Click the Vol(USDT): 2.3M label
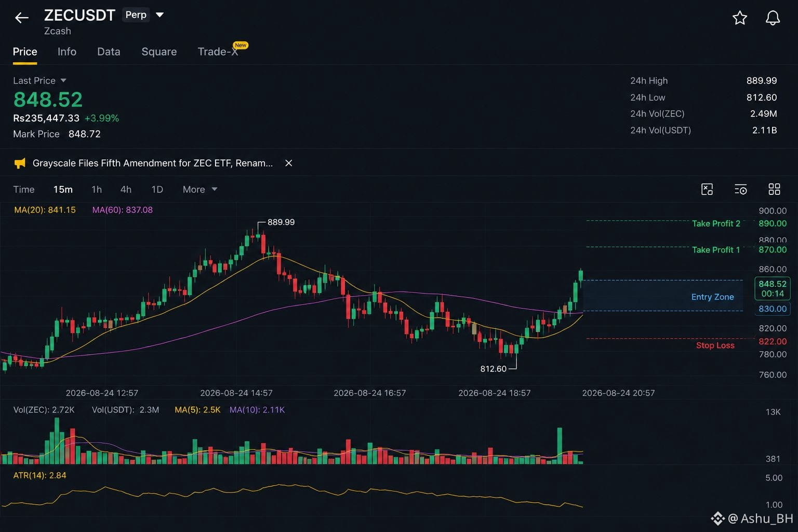The width and height of the screenshot is (798, 532). pyautogui.click(x=126, y=410)
